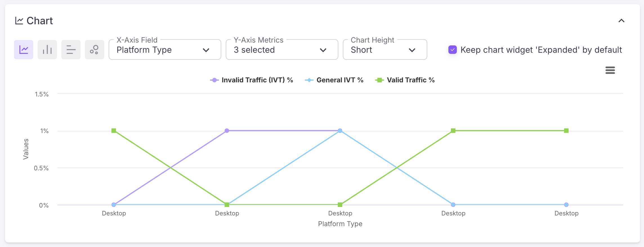Open the X-Axis Field Platform Type dropdown
This screenshot has width=644, height=247.
(165, 50)
